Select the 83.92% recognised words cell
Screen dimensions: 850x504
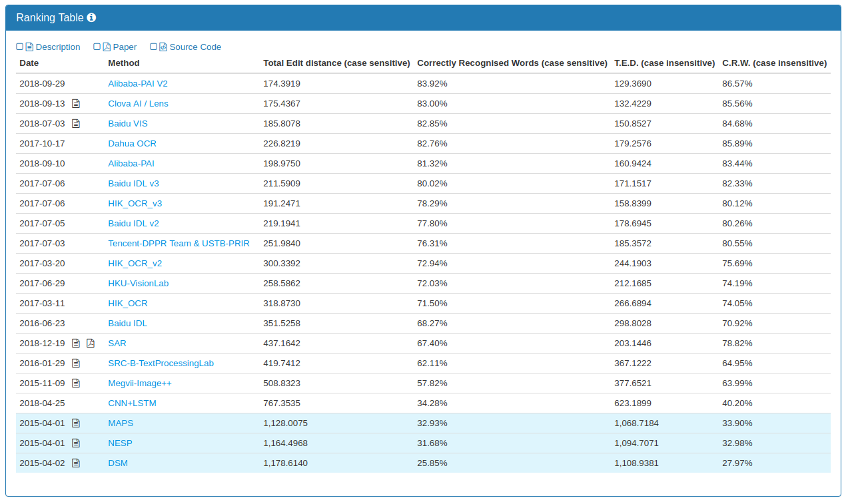point(432,83)
